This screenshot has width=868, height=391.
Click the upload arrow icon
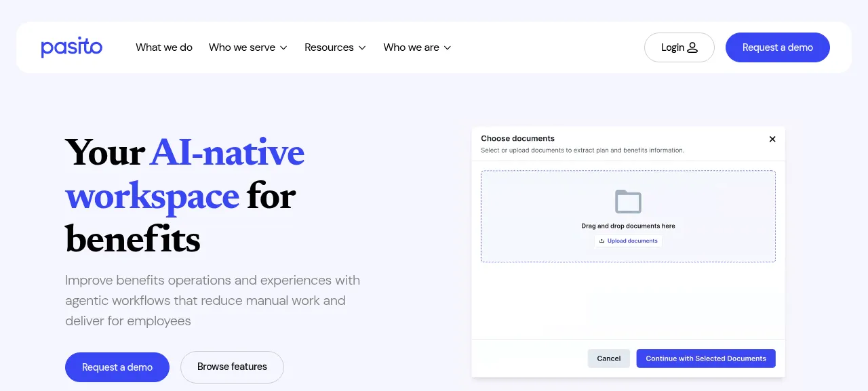click(601, 241)
